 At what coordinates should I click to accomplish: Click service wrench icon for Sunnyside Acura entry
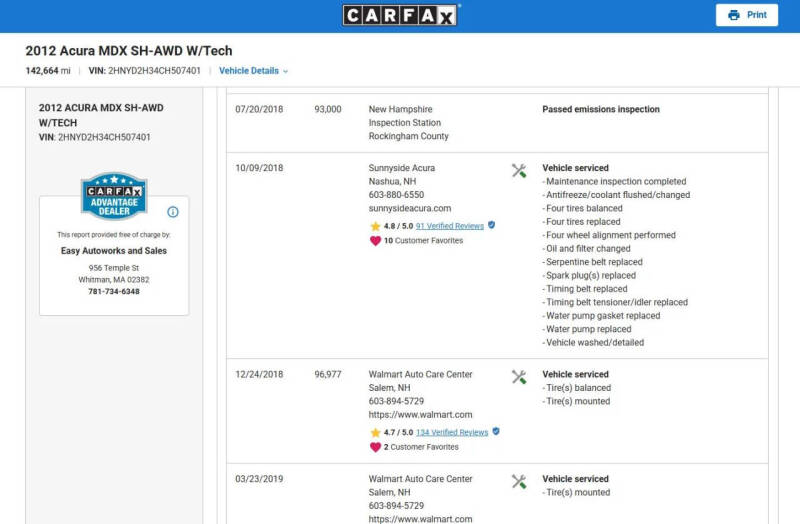coord(519,170)
